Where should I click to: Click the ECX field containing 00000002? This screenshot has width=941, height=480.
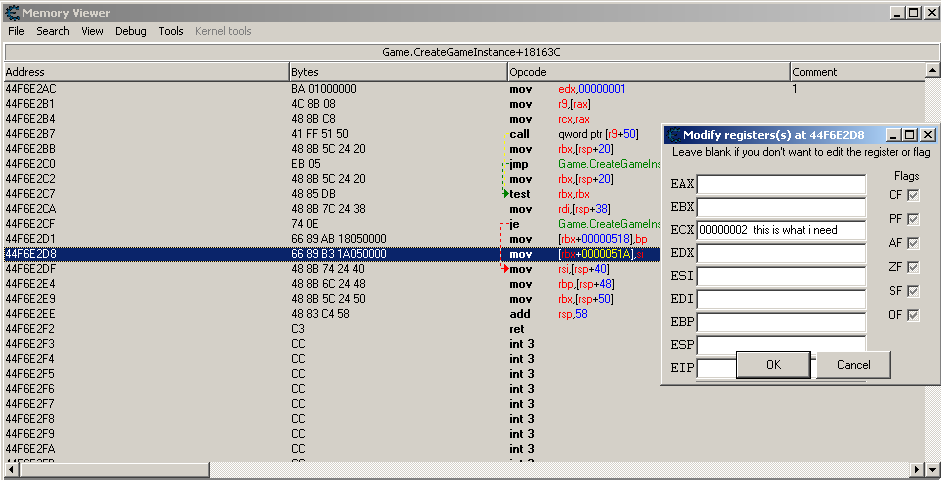pos(781,230)
